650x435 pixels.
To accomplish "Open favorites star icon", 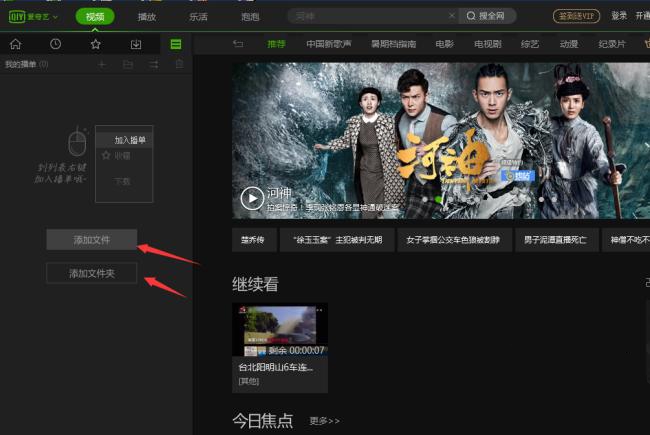I will [x=96, y=44].
